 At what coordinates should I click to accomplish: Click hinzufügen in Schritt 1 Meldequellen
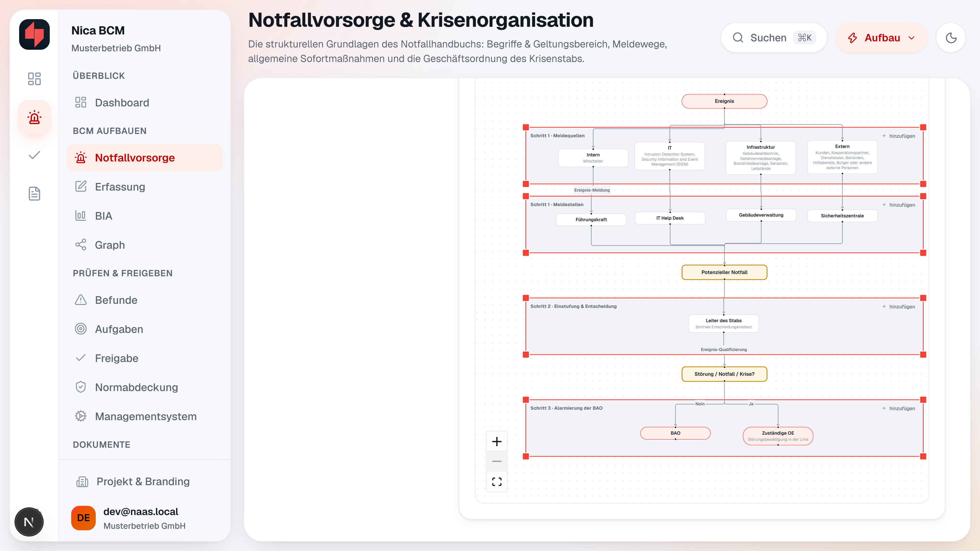[899, 136]
